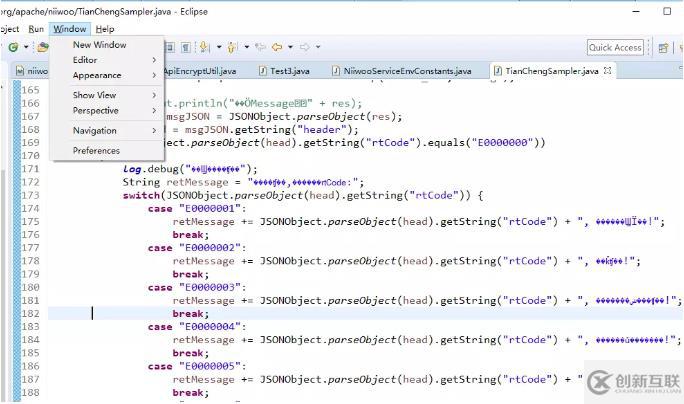Close the TianChengSampler.java tab
Screen dimensions: 684x404
click(607, 70)
